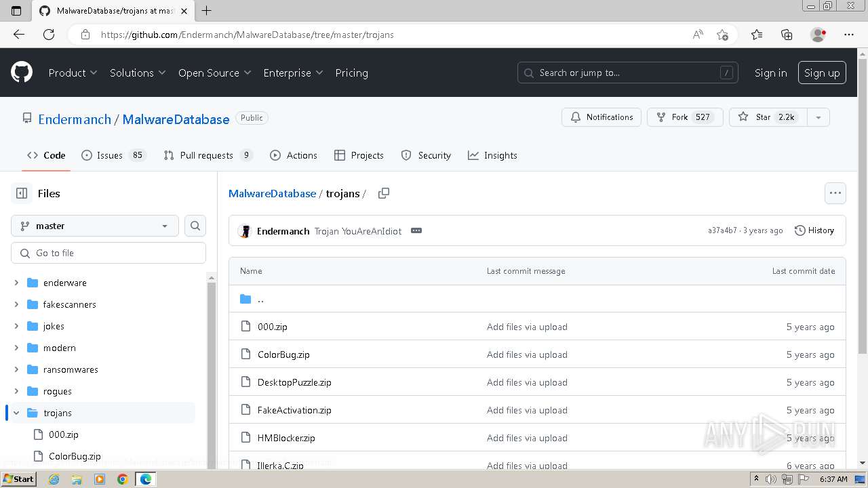Open FakeActivation.zip in file list
868x488 pixels.
pos(294,410)
